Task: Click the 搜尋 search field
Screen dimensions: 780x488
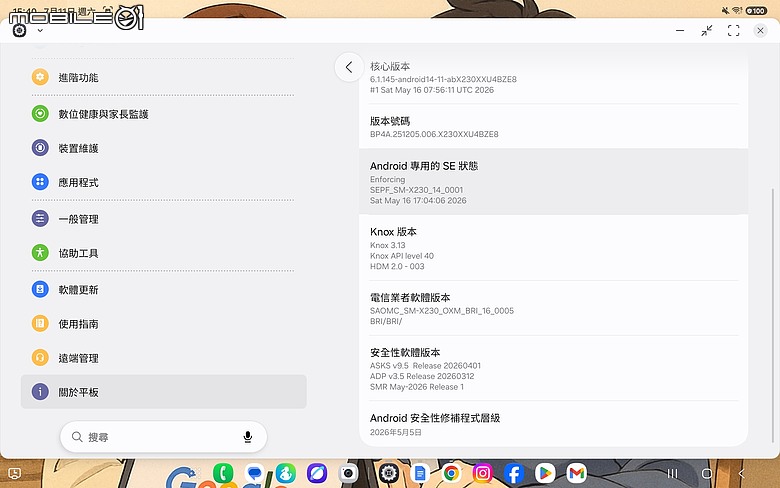Action: (x=164, y=437)
